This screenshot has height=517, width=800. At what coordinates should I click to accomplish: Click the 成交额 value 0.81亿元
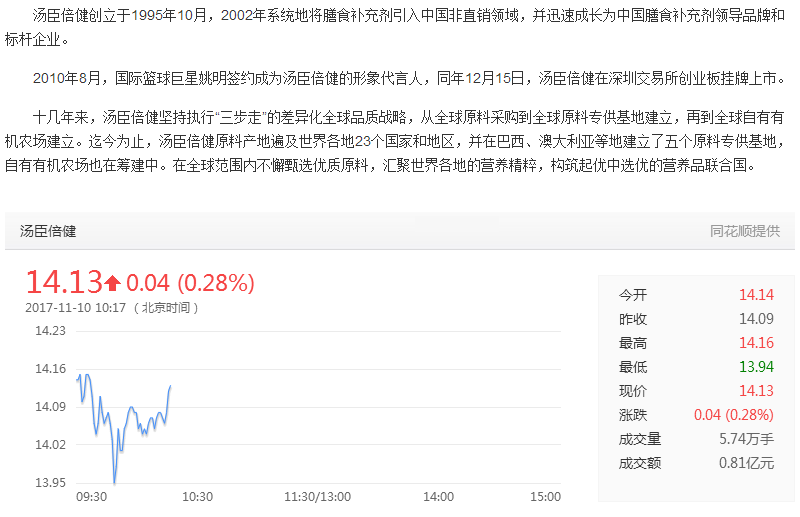click(x=747, y=463)
